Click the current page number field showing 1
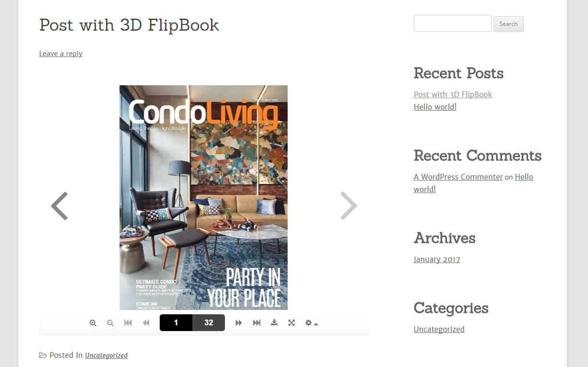 pyautogui.click(x=176, y=323)
